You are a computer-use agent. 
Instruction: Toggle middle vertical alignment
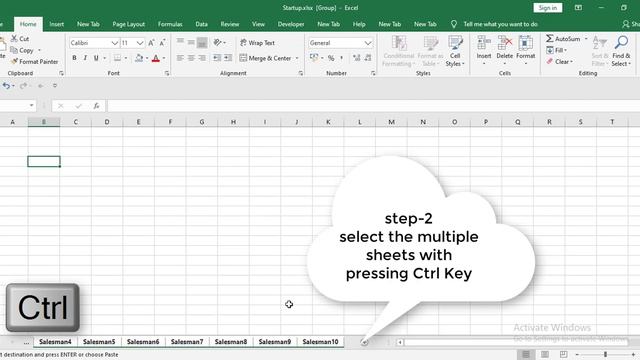pyautogui.click(x=191, y=42)
